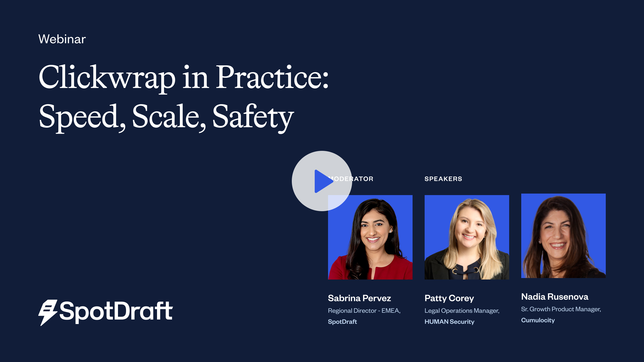Click the name Patty Corey
644x362 pixels.
(x=449, y=298)
